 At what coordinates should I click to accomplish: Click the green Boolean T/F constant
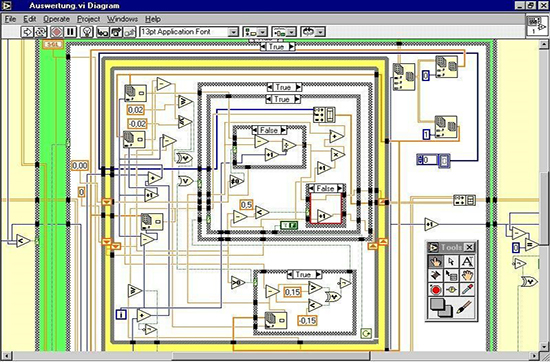[289, 226]
